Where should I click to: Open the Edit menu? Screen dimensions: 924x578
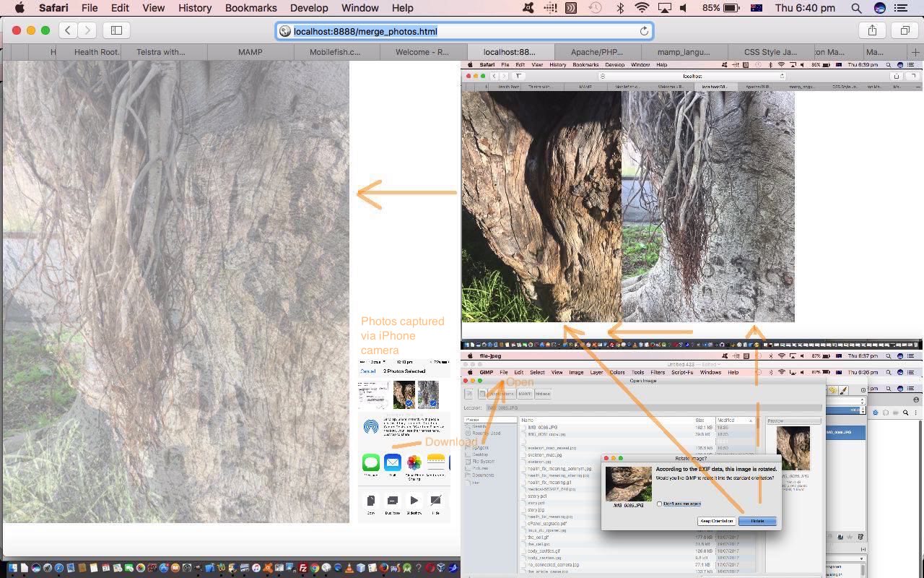120,8
